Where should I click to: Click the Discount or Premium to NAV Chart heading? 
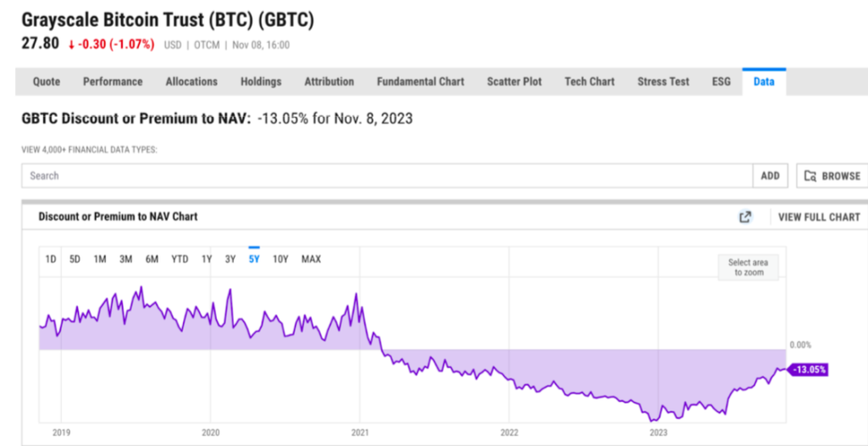click(118, 216)
